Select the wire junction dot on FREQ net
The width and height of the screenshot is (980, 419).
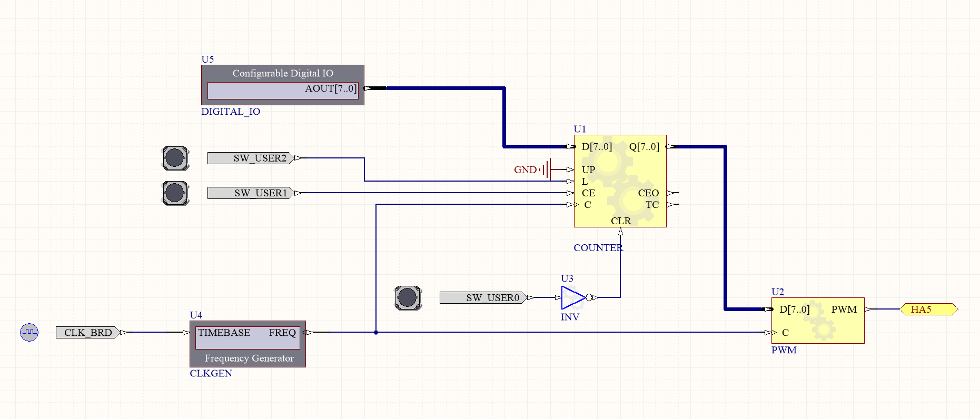(x=376, y=332)
